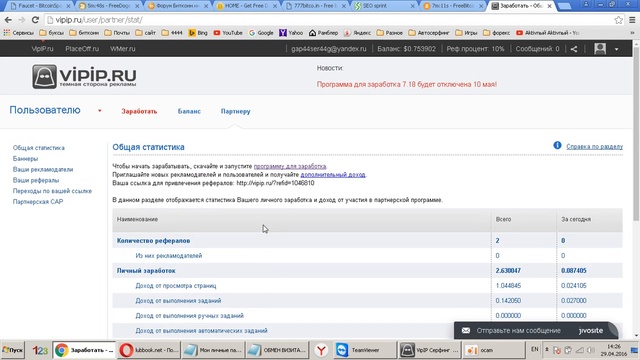Click the Сообщений: 0 indicator in top bar
Viewport: 640px width, 360px height.
(537, 49)
